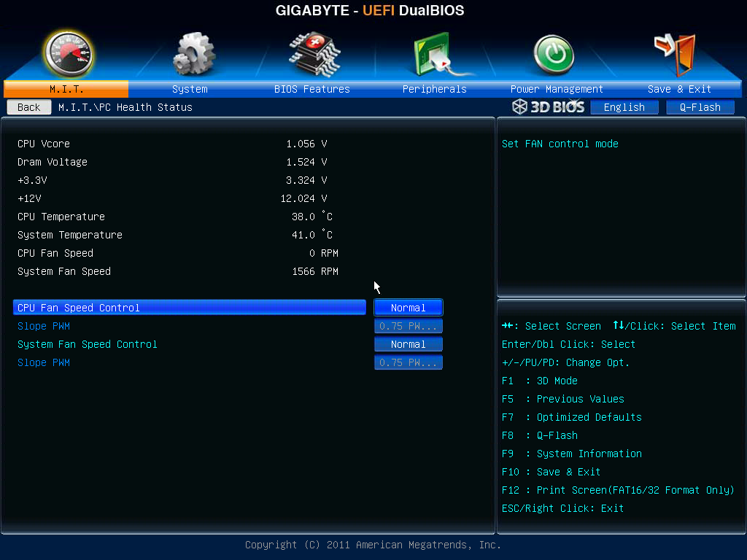Launch Q-Flash from the top button
Viewport: 747px width, 560px height.
[x=700, y=107]
